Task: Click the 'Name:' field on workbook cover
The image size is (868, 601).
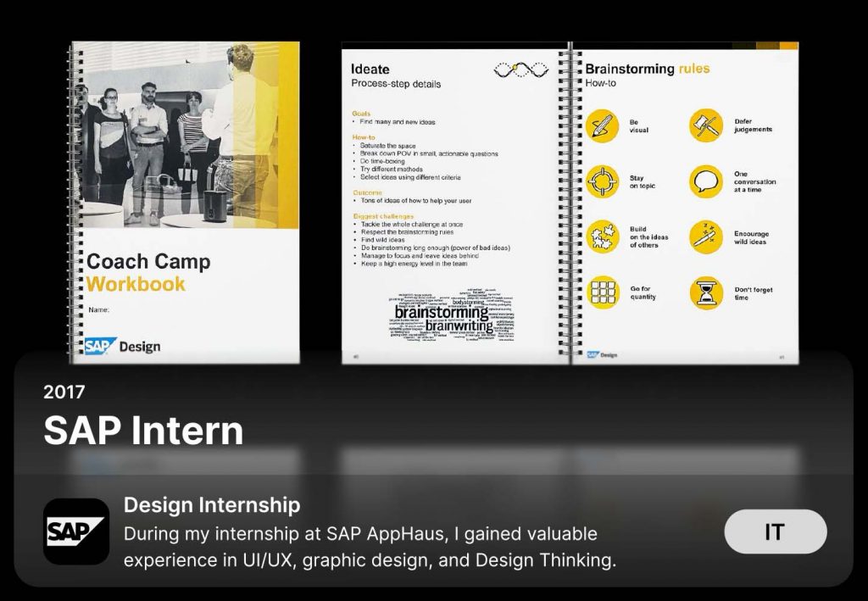Action: click(x=98, y=310)
